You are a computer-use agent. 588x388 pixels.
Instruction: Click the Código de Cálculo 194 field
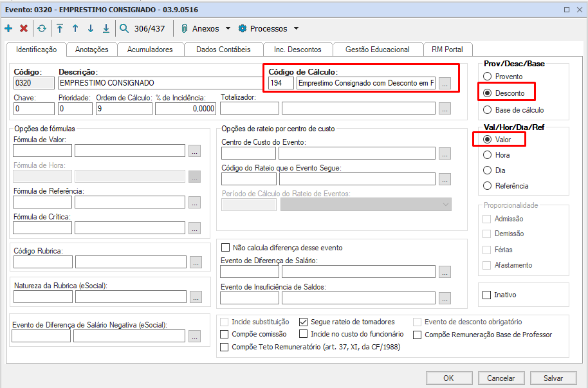[x=281, y=83]
